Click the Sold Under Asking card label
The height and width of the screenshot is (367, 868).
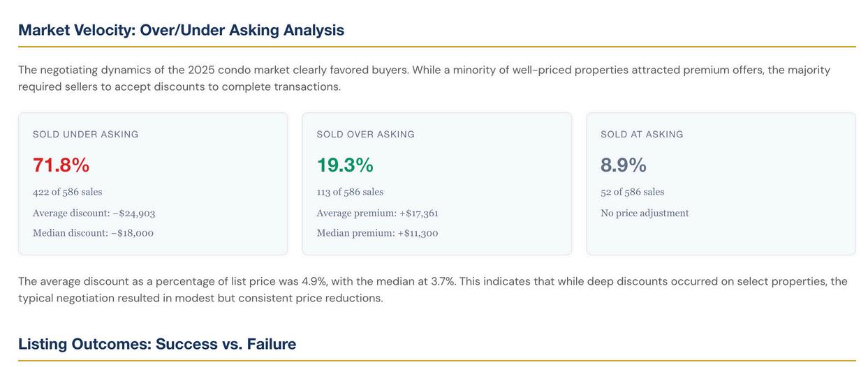pos(85,134)
